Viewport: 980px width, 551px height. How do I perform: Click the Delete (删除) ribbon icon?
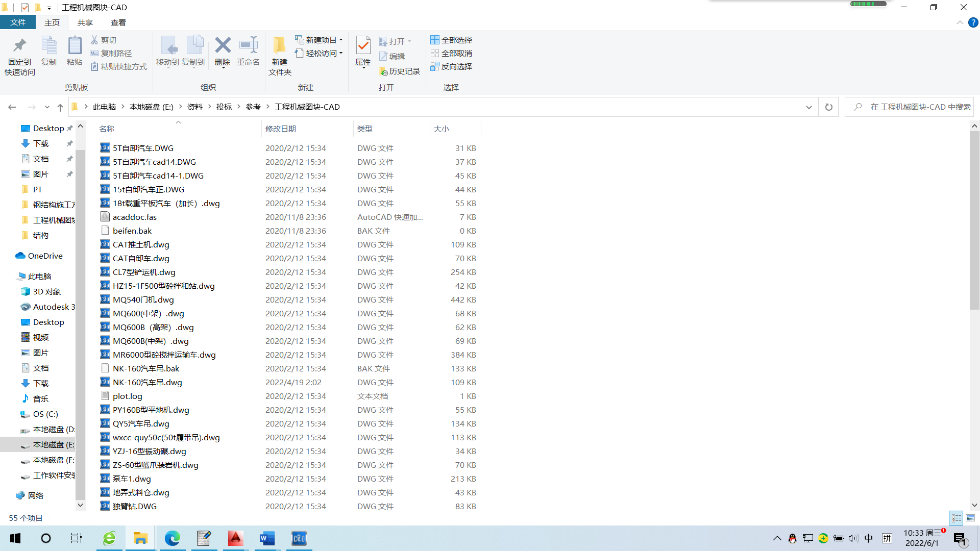point(223,46)
